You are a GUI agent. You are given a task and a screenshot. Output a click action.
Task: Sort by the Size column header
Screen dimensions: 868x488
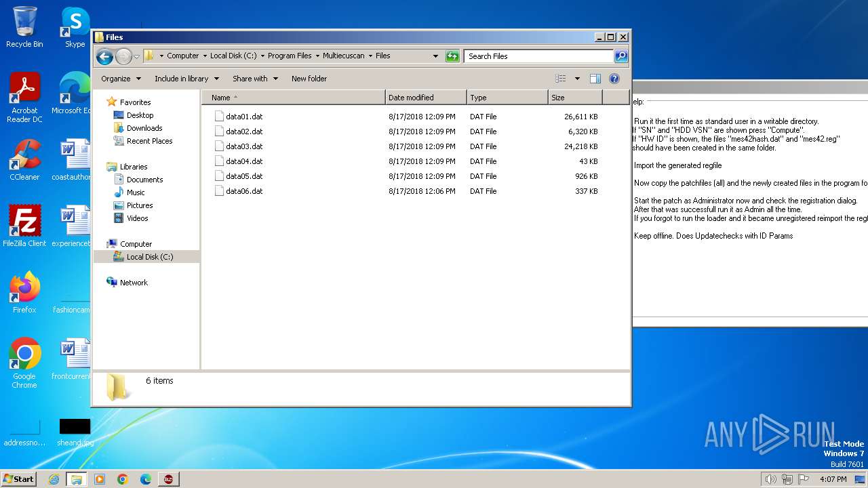coord(575,98)
